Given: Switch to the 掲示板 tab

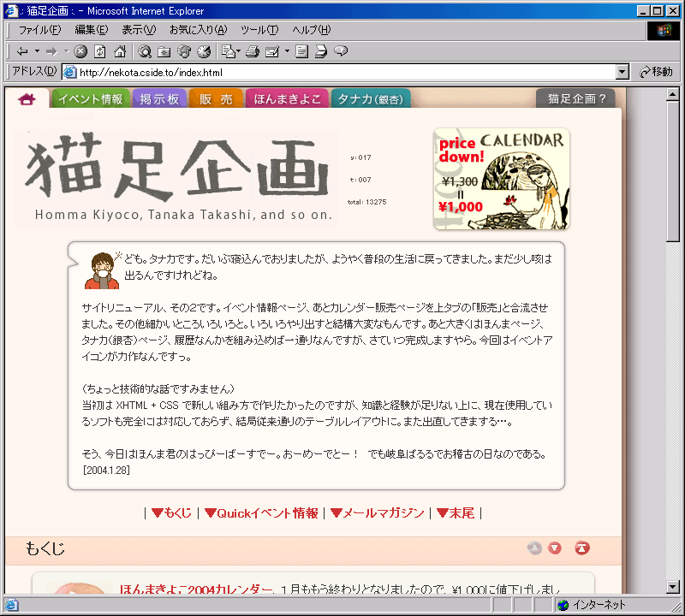Looking at the screenshot, I should [x=159, y=98].
